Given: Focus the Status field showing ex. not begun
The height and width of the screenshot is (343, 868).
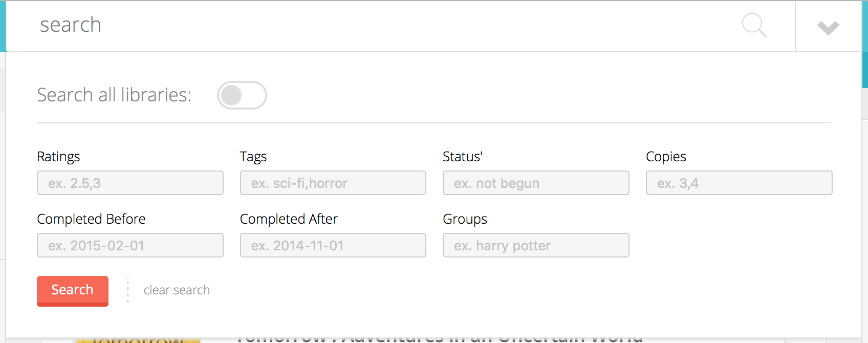Looking at the screenshot, I should click(536, 183).
